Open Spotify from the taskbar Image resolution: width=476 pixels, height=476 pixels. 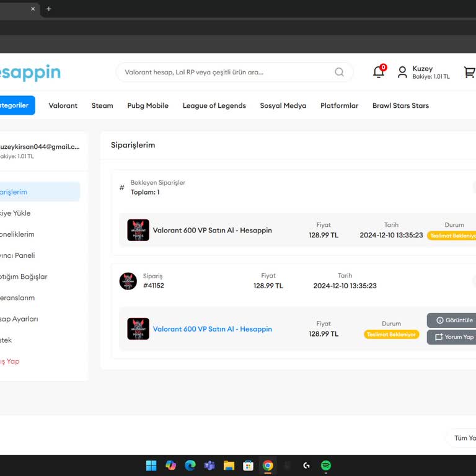[x=326, y=465]
